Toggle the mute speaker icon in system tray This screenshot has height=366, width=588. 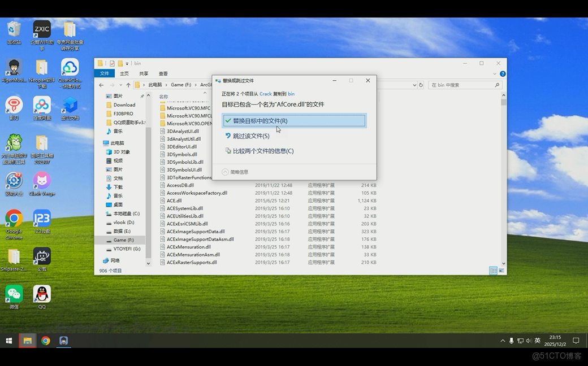tap(528, 341)
